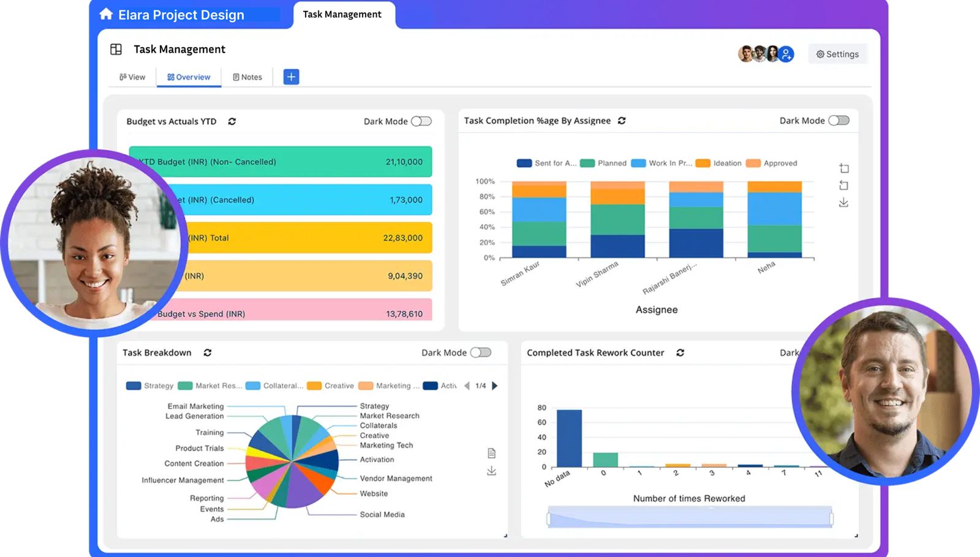Refresh the Completed Task Rework Counter chart
The height and width of the screenshot is (557, 980).
click(x=680, y=353)
